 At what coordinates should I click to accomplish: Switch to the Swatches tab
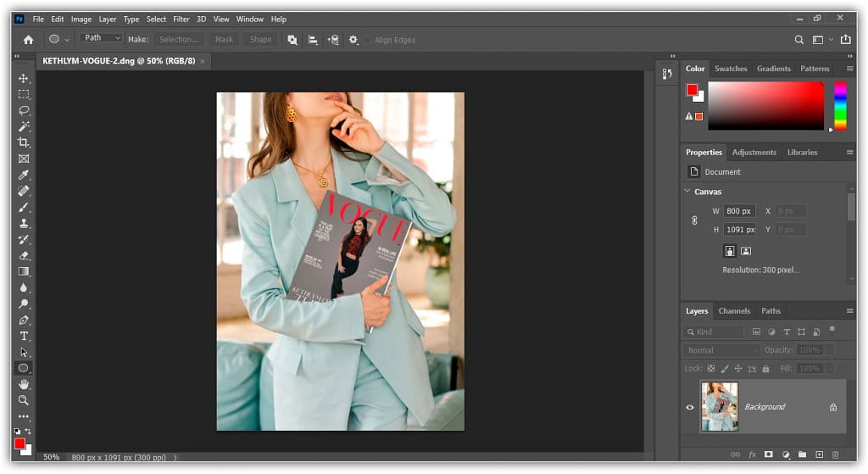coord(731,69)
